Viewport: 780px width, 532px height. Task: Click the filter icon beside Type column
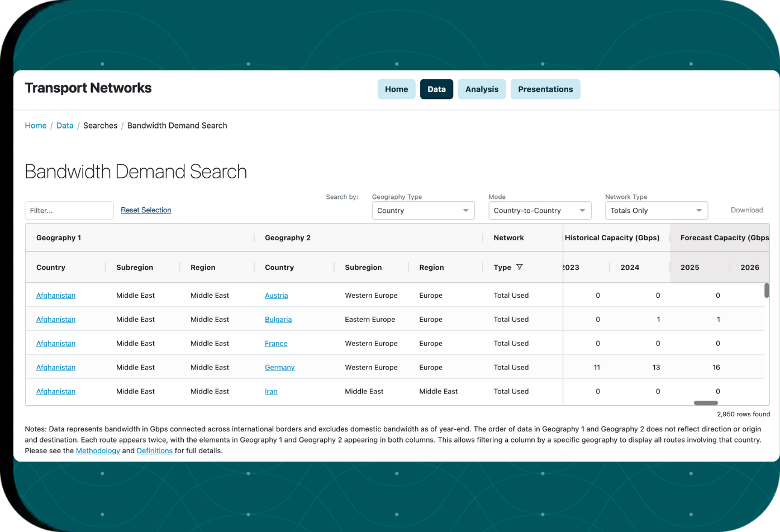click(520, 267)
